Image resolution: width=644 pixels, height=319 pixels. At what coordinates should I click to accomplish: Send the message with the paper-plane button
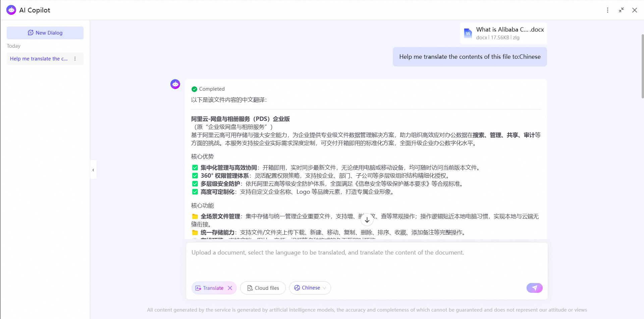(535, 288)
